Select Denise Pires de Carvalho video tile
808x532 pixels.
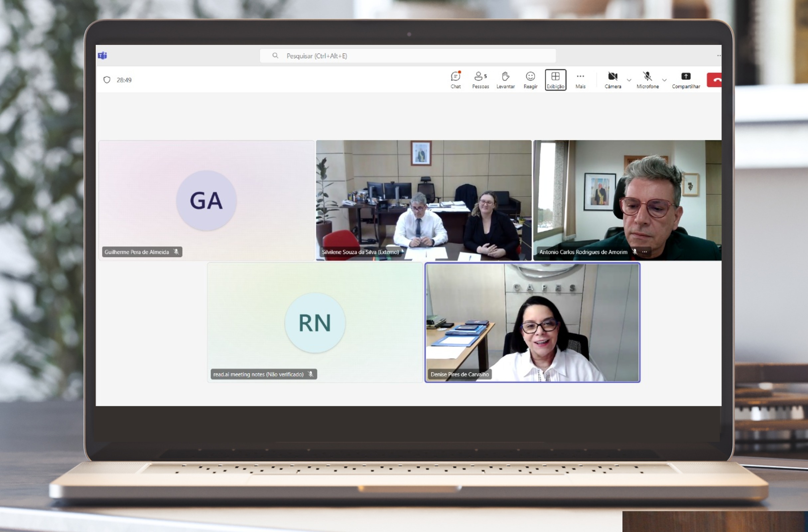[532, 322]
